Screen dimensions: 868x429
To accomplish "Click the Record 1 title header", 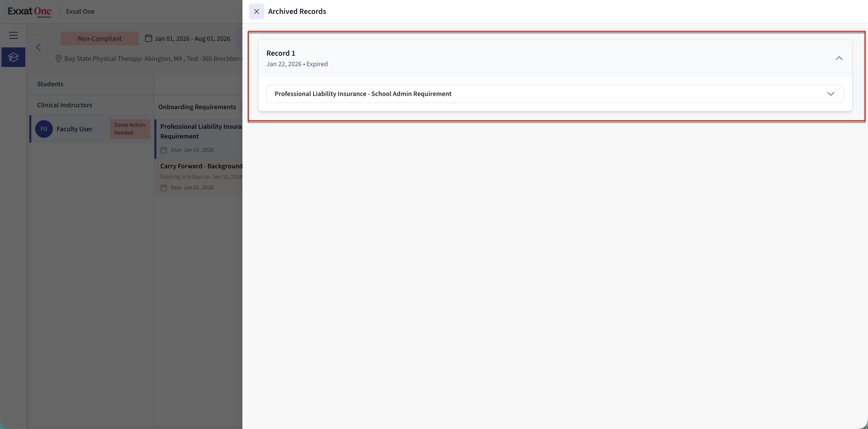I will (x=281, y=53).
